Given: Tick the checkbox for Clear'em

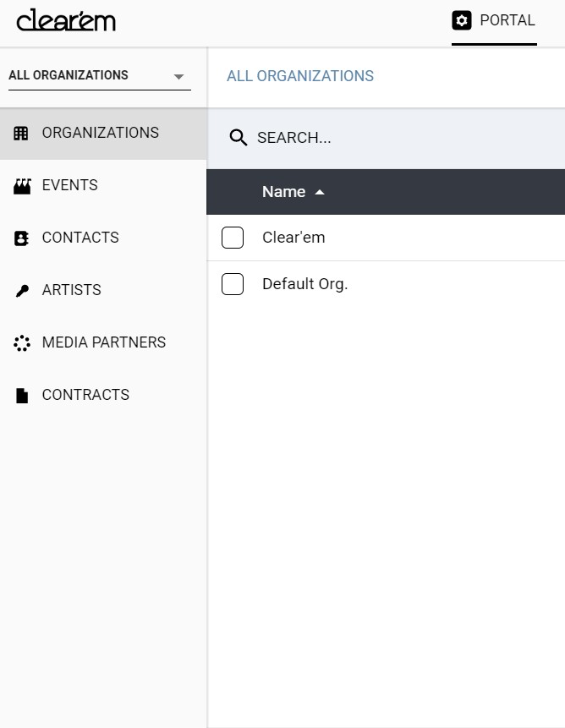Looking at the screenshot, I should coord(233,238).
